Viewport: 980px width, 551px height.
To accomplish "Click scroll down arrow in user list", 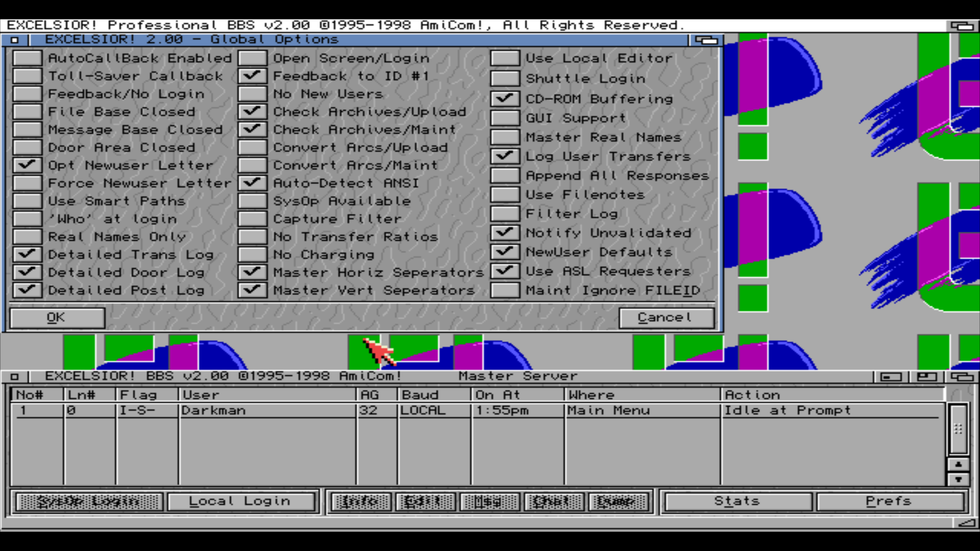I will (958, 479).
